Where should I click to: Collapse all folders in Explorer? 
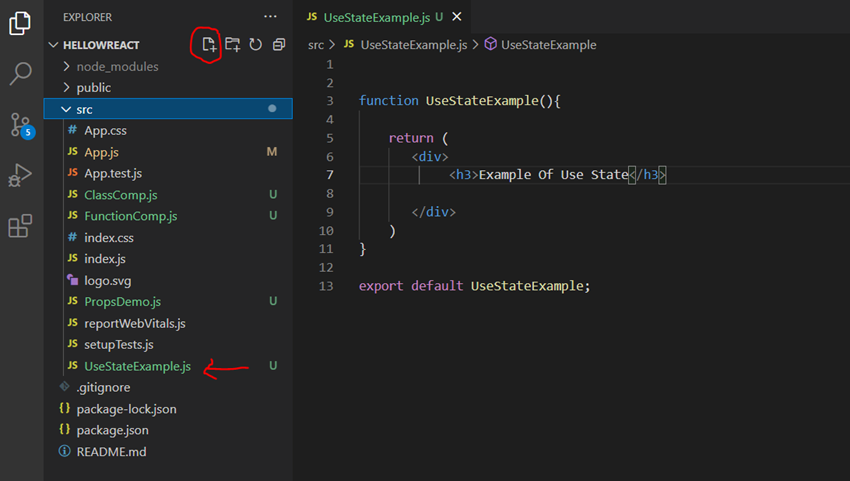pyautogui.click(x=279, y=44)
